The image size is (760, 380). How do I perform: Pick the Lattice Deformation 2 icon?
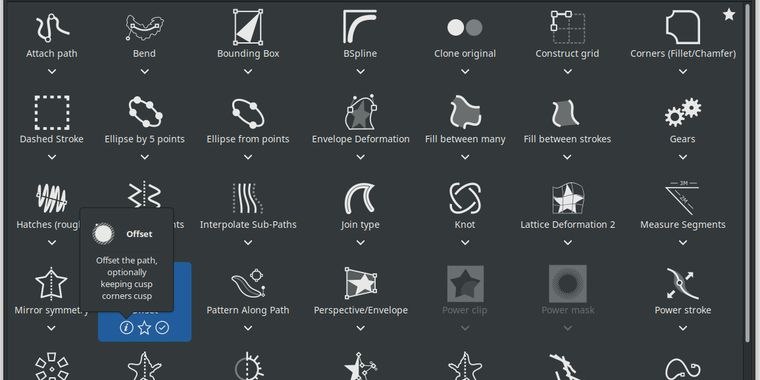click(x=568, y=198)
